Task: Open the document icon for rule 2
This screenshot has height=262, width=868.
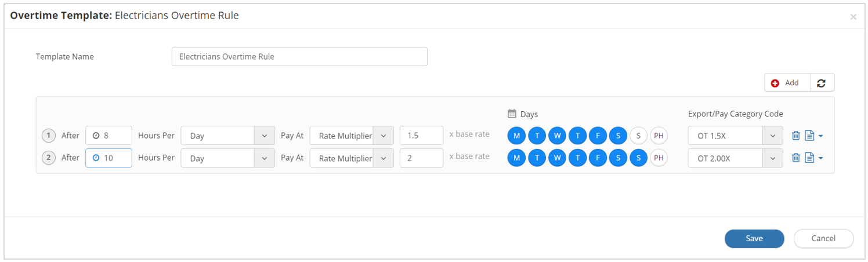Action: coord(810,158)
